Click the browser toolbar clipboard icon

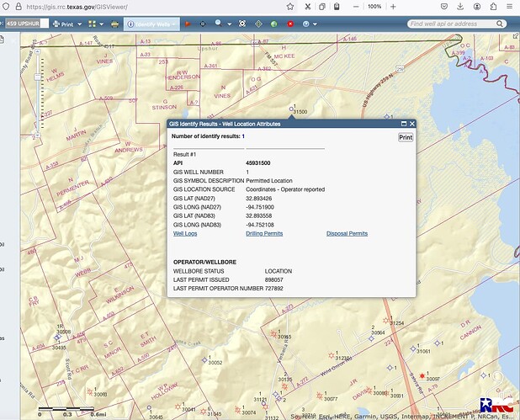click(x=337, y=7)
